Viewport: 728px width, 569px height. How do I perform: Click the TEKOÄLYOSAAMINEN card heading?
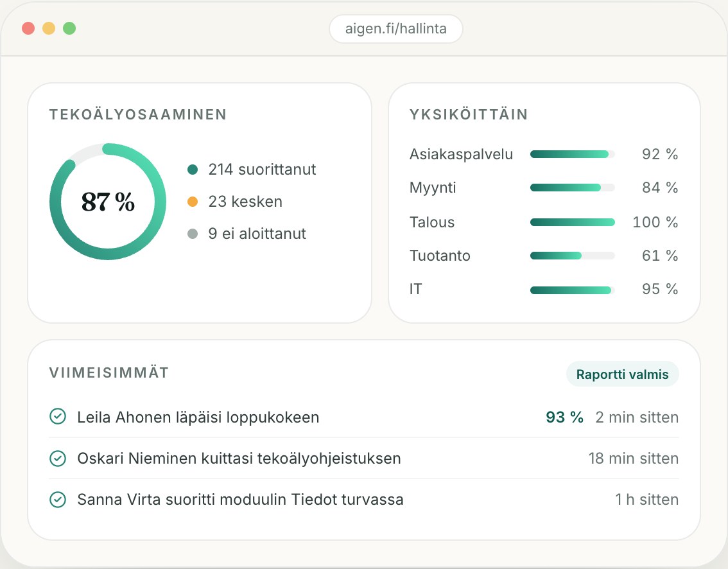[x=138, y=114]
